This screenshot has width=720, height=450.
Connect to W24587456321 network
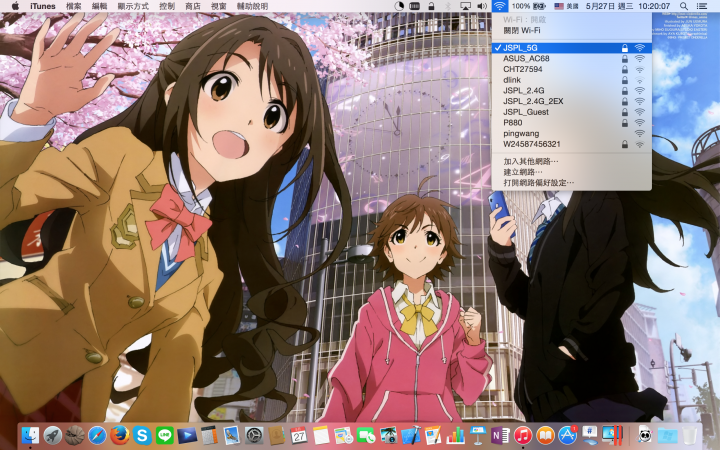[x=571, y=144]
